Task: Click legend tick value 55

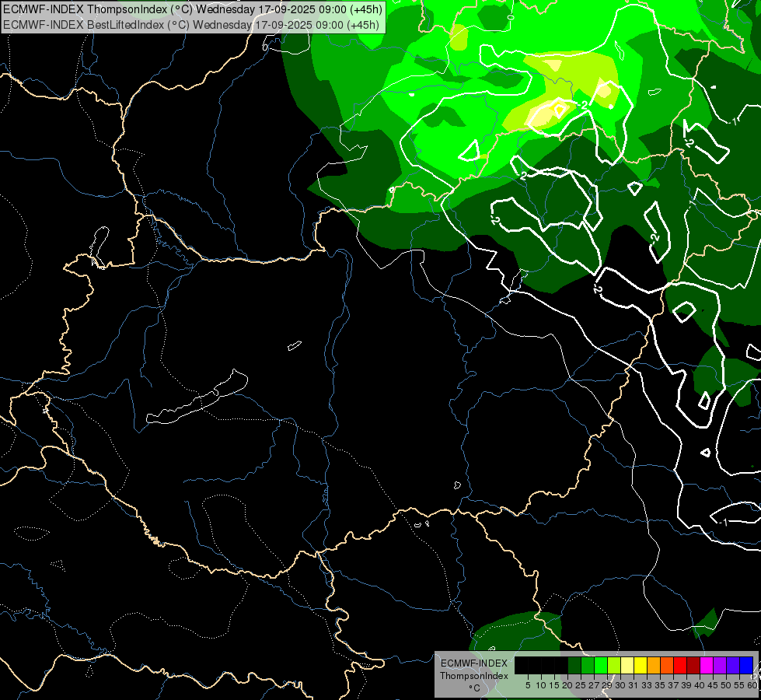Action: click(738, 685)
